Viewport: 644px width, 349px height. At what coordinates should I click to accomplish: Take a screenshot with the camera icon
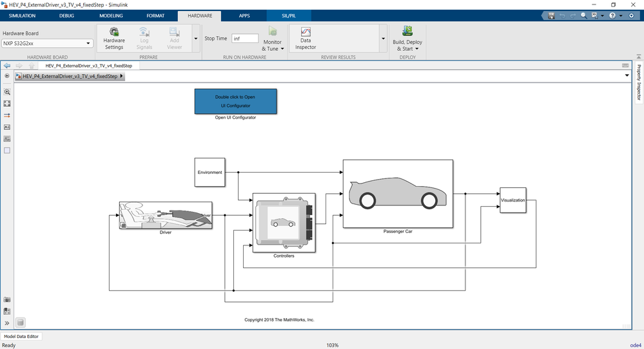point(7,300)
